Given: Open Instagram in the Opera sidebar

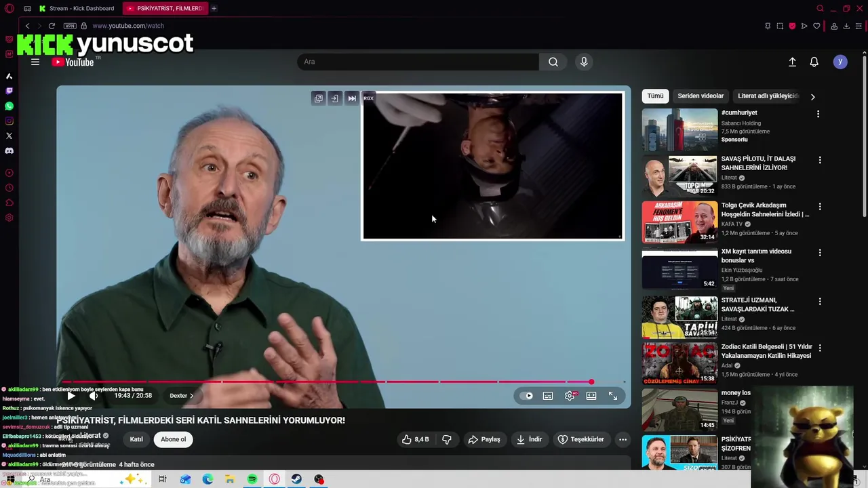Looking at the screenshot, I should pos(9,121).
